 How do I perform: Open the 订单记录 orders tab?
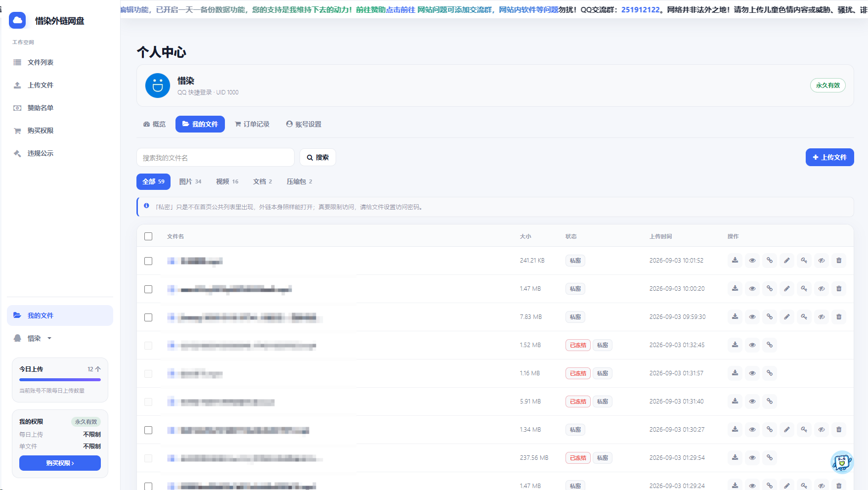coord(252,124)
